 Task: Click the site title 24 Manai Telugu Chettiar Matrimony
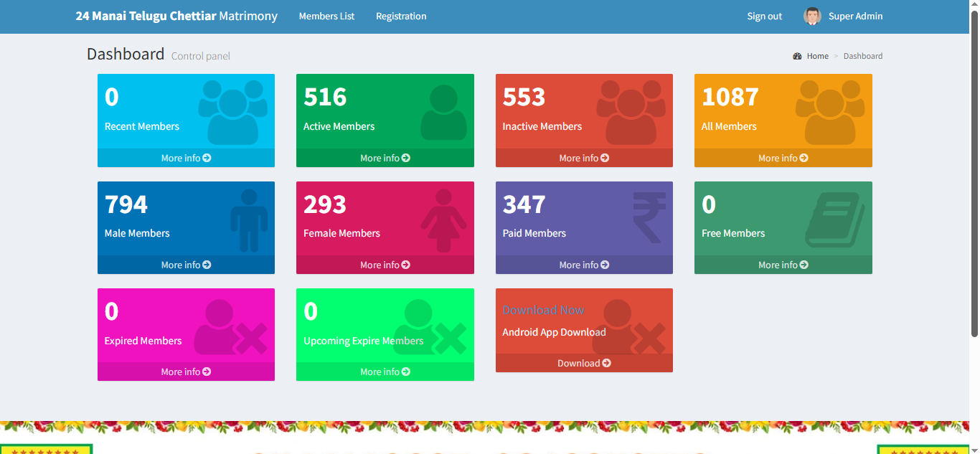click(176, 16)
